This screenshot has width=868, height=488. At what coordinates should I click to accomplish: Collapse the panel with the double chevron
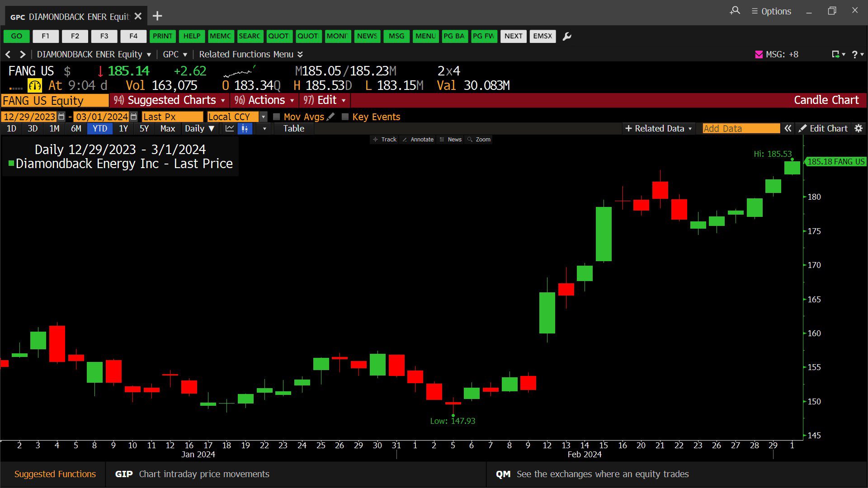788,129
